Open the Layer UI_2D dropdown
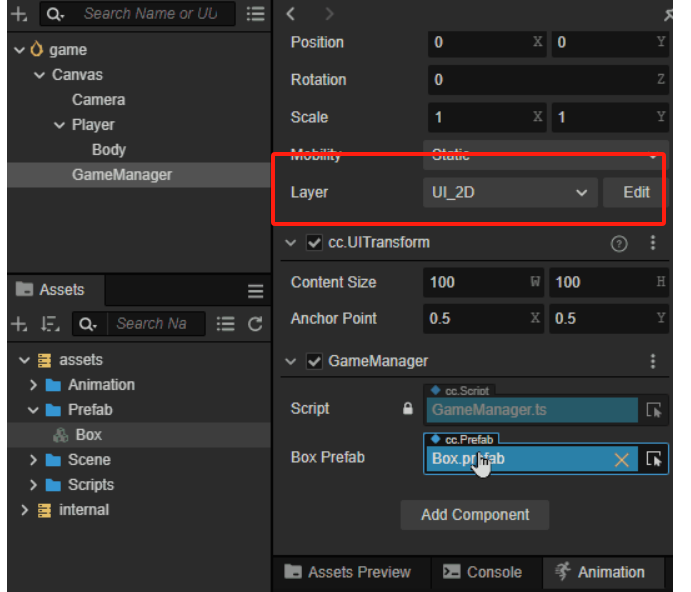Screen dimensions: 691x592 pos(510,193)
